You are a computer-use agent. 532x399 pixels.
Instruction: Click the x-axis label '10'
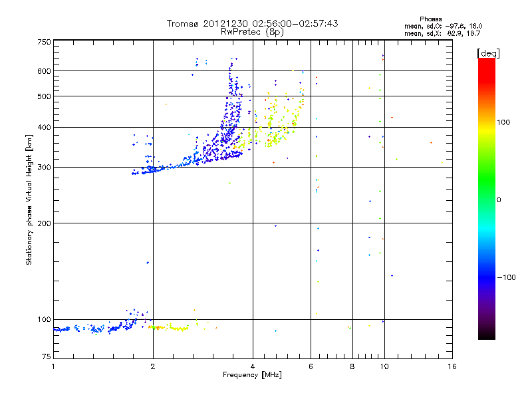(384, 366)
